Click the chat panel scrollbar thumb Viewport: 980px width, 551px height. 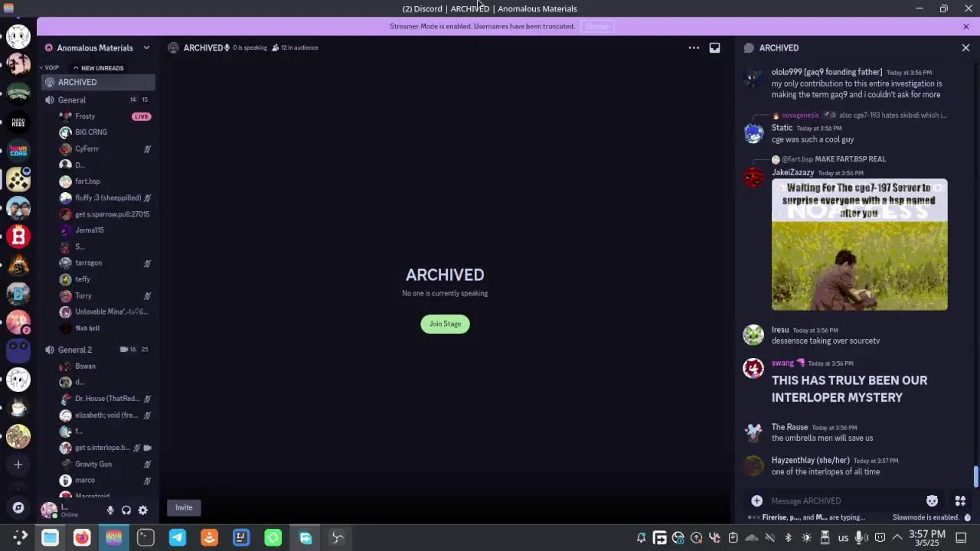975,476
